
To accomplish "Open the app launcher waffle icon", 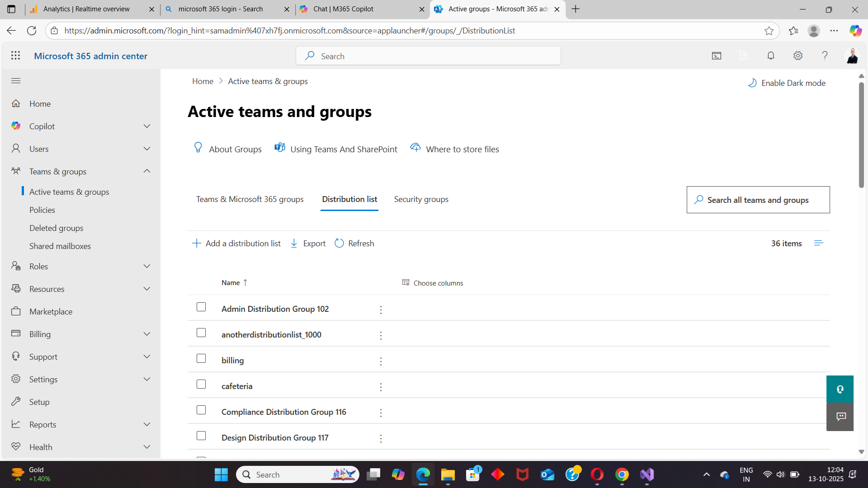I will (16, 56).
